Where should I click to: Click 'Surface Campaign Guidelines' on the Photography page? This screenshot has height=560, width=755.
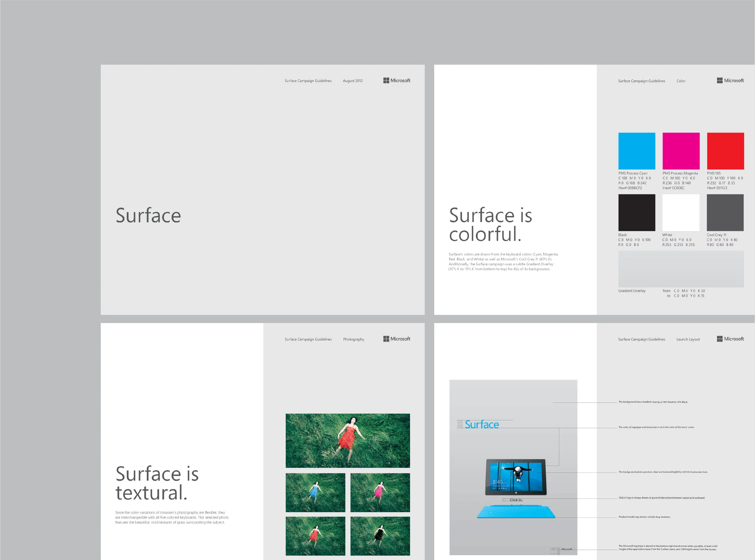(x=308, y=339)
